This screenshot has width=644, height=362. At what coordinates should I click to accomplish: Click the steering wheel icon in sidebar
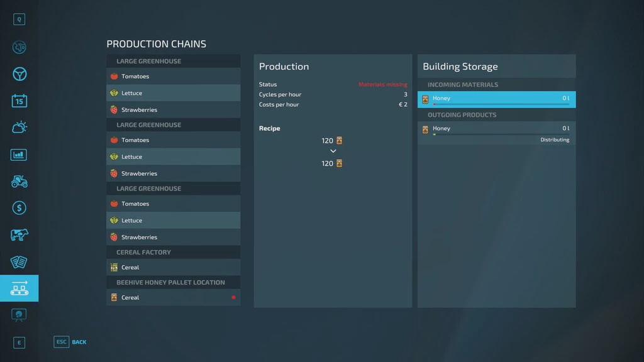point(19,74)
